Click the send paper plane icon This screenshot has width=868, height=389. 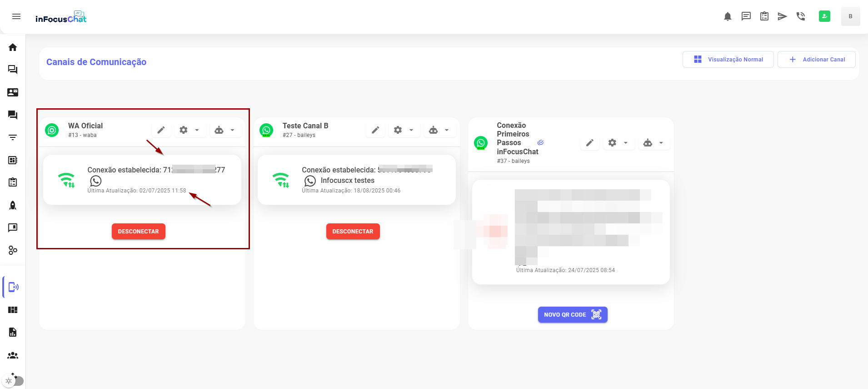(x=782, y=17)
